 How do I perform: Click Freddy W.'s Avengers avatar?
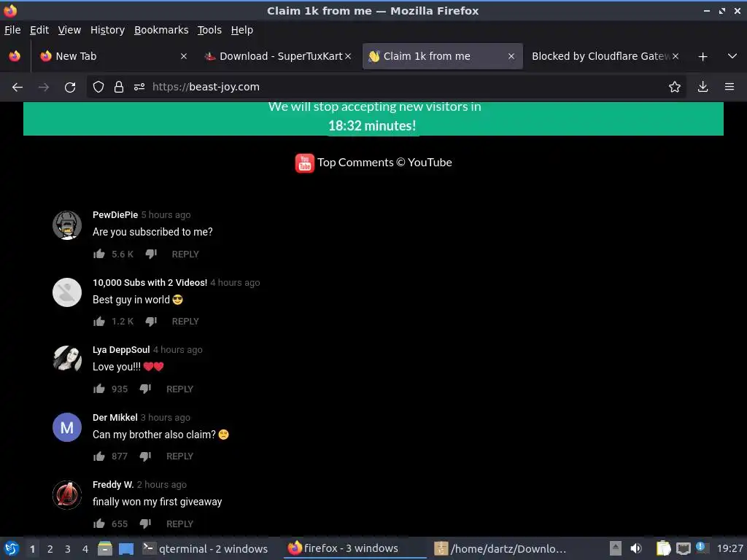(x=67, y=495)
